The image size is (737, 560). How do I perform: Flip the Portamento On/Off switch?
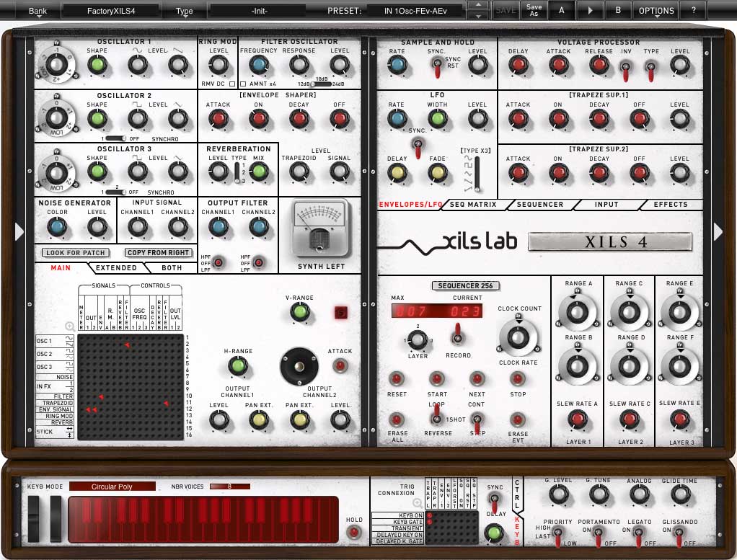[598, 537]
